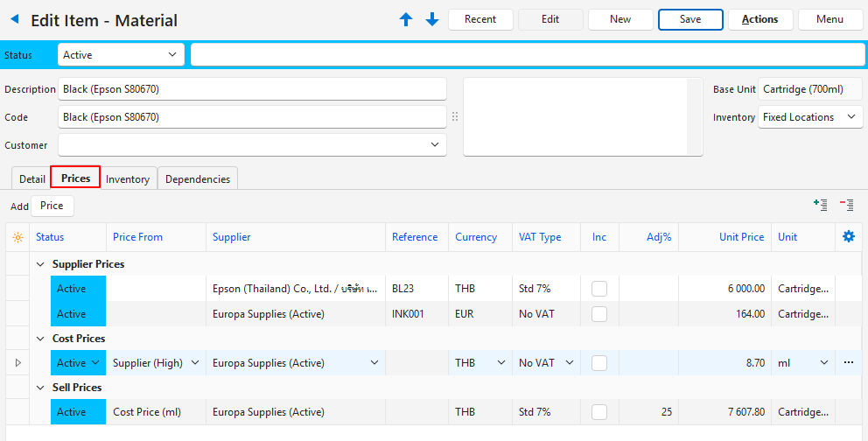
Task: Toggle Inc checkbox for Epson (Thailand) row
Action: pyautogui.click(x=599, y=289)
